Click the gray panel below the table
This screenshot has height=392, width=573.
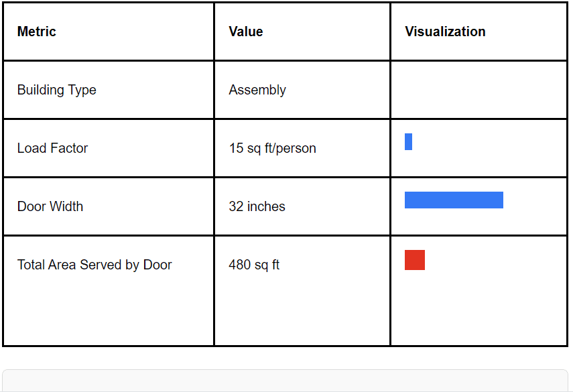(x=285, y=381)
